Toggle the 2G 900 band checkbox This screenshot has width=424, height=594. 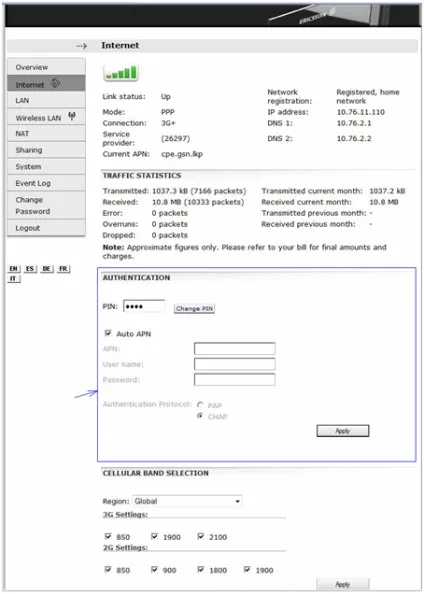pos(154,569)
